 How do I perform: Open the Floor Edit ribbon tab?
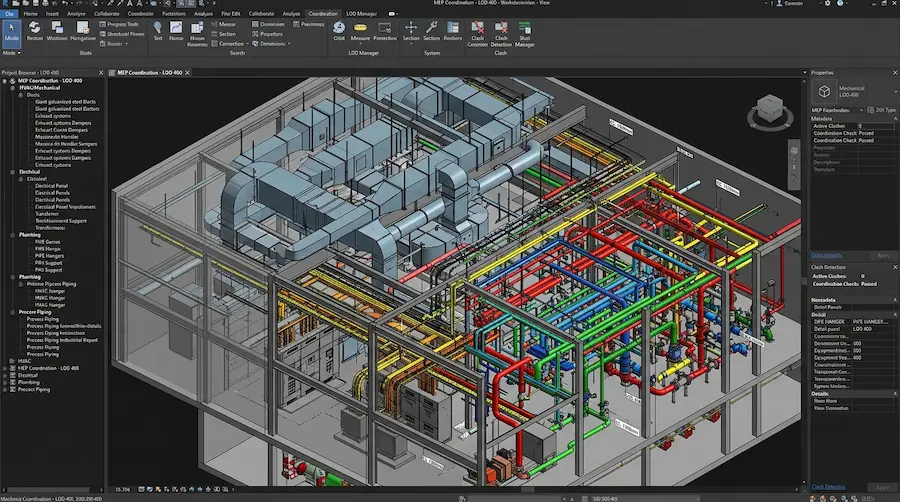(x=231, y=14)
